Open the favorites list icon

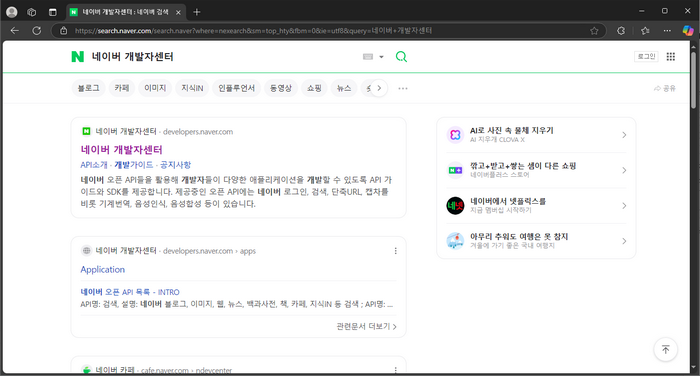point(645,31)
